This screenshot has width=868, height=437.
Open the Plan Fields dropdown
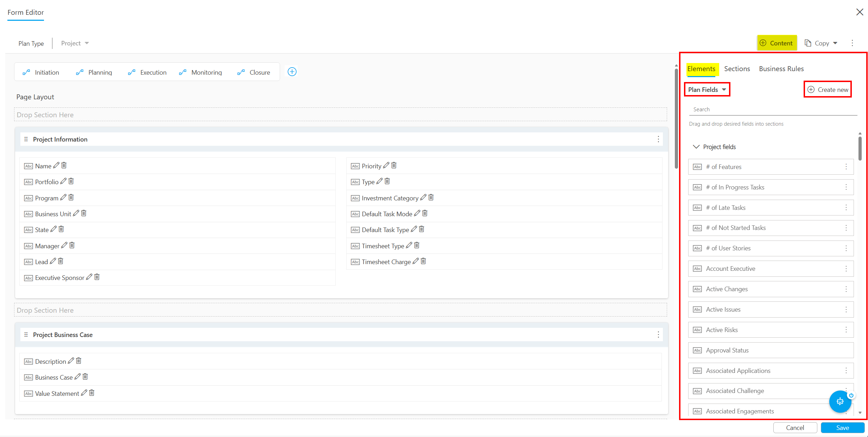point(707,89)
